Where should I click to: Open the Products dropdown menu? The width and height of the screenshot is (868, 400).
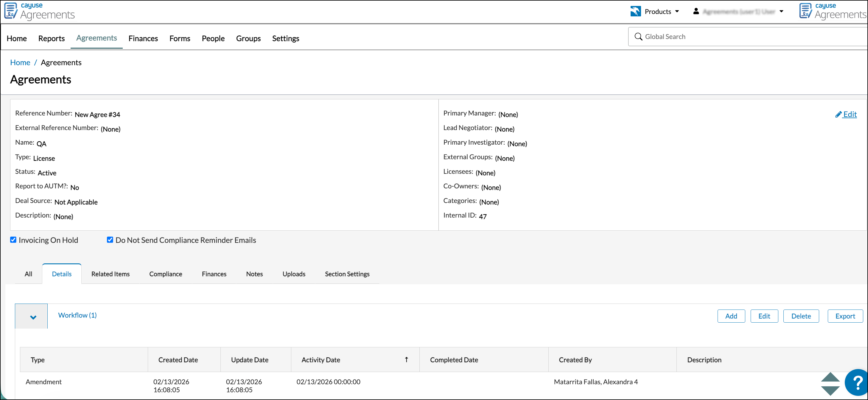pyautogui.click(x=654, y=11)
